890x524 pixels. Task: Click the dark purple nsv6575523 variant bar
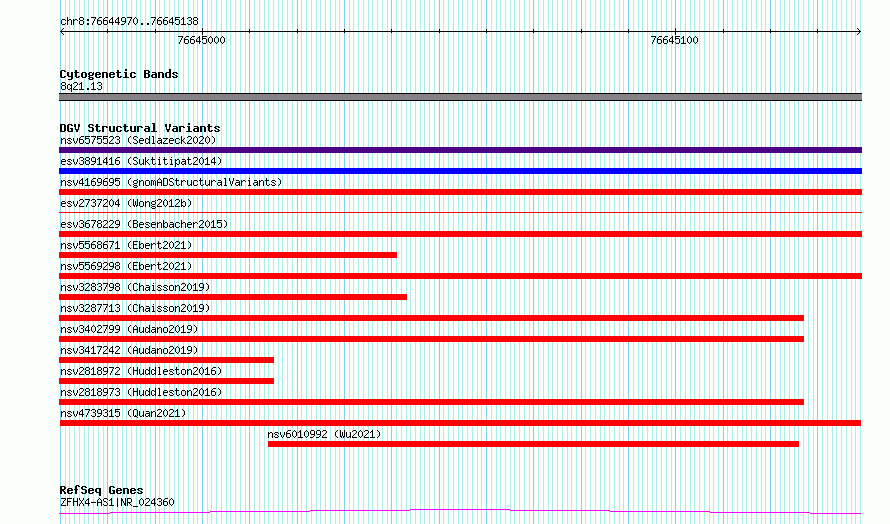(460, 150)
